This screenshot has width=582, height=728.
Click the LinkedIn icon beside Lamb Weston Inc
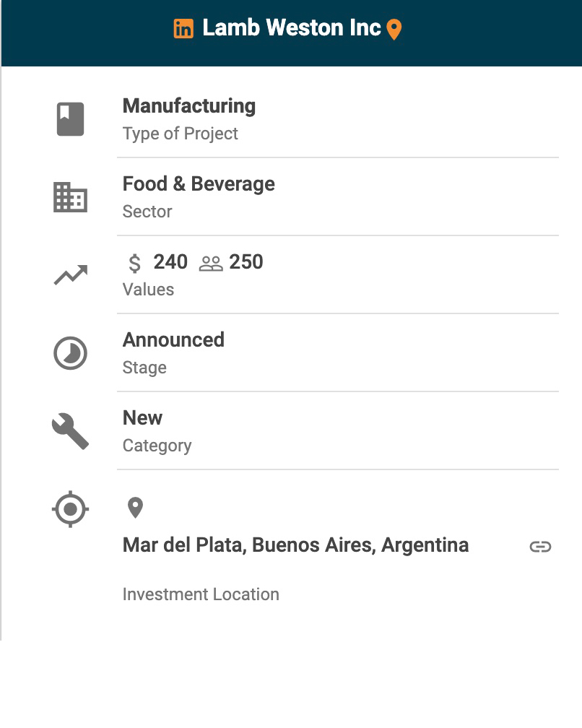pos(184,29)
